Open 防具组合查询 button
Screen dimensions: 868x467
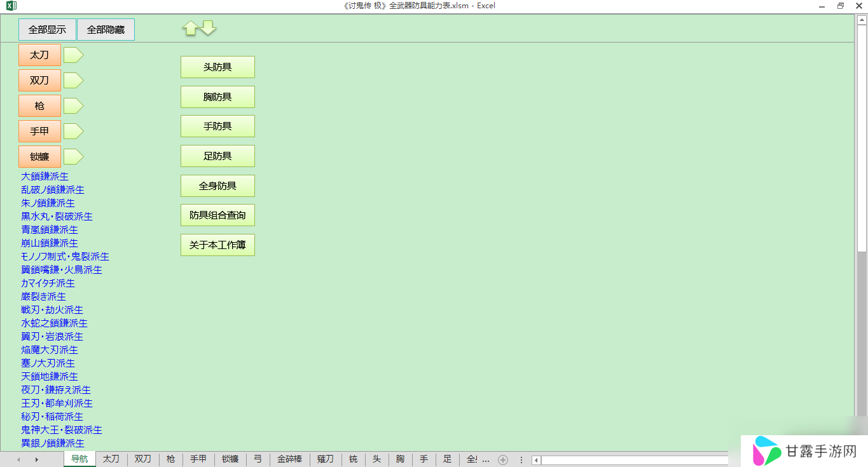pyautogui.click(x=217, y=215)
